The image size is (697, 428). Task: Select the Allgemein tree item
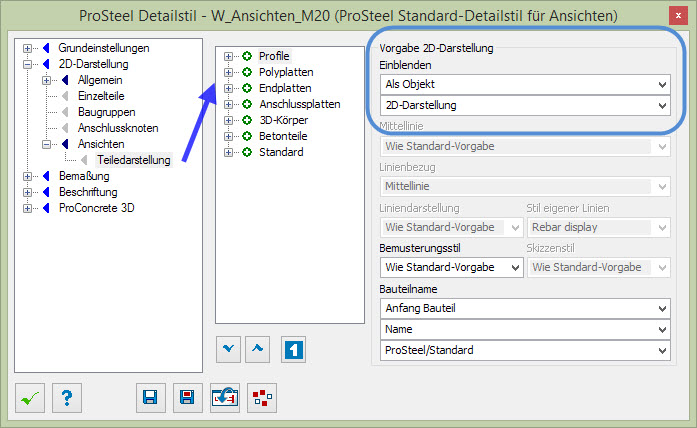click(100, 80)
